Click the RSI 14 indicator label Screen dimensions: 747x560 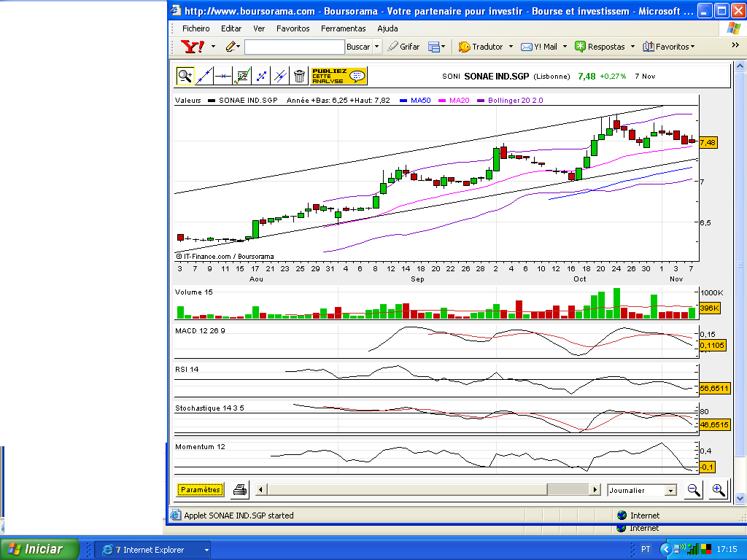tap(187, 370)
